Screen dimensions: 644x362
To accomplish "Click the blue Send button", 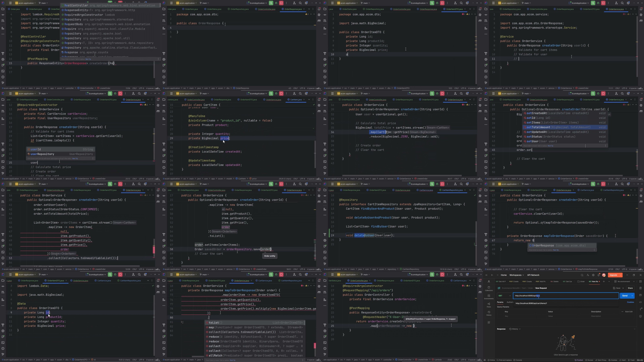I will [624, 296].
